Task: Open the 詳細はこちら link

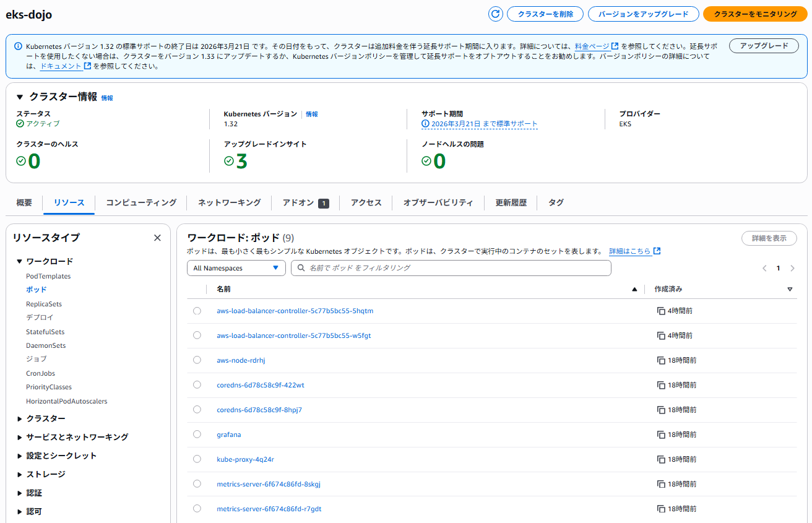Action: tap(635, 251)
